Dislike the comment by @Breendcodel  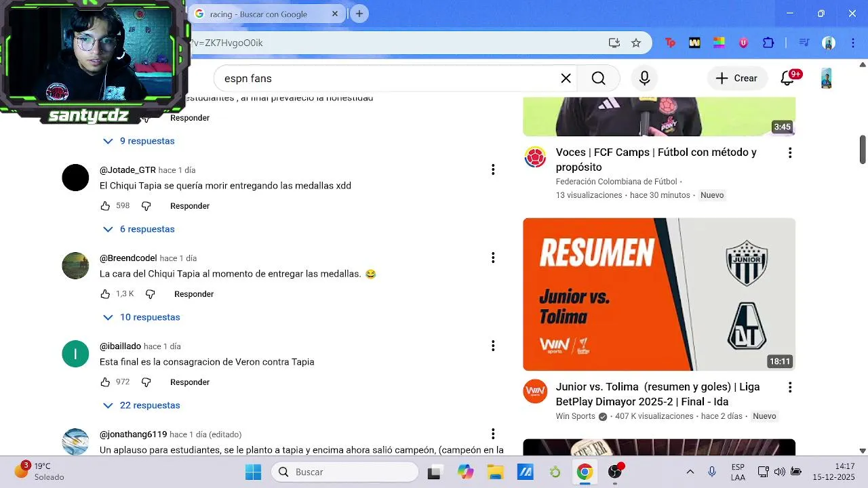coord(150,294)
